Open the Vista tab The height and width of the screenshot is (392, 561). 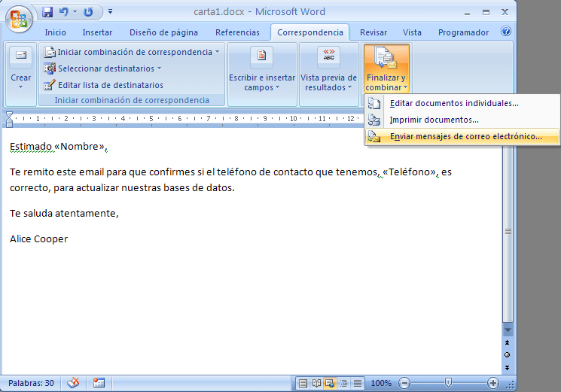pyautogui.click(x=412, y=32)
